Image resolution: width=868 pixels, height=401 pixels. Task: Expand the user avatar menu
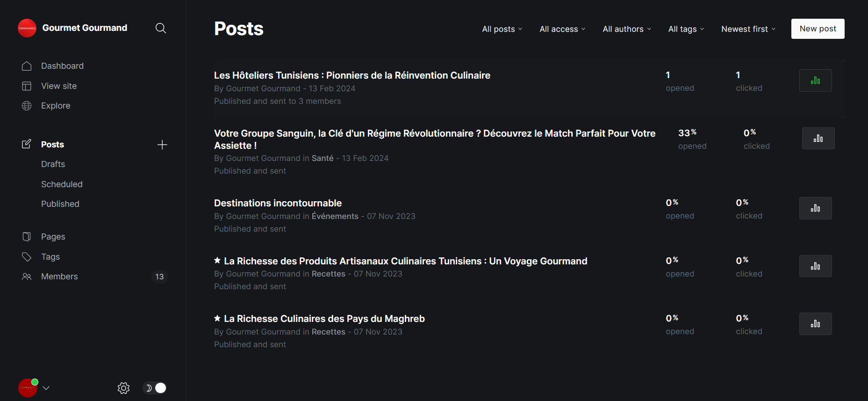point(34,388)
